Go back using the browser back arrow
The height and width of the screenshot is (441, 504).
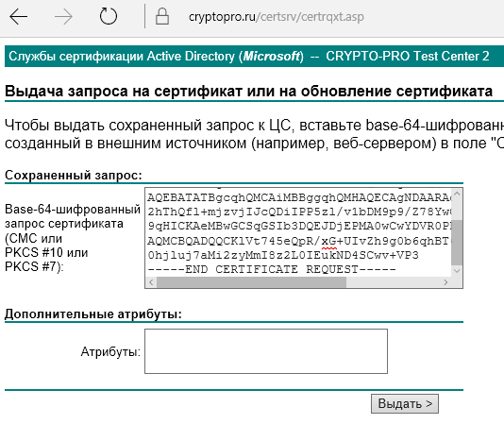(19, 16)
